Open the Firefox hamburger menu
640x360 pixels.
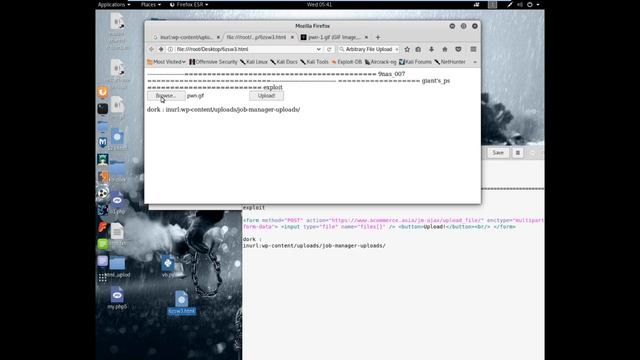coord(473,49)
